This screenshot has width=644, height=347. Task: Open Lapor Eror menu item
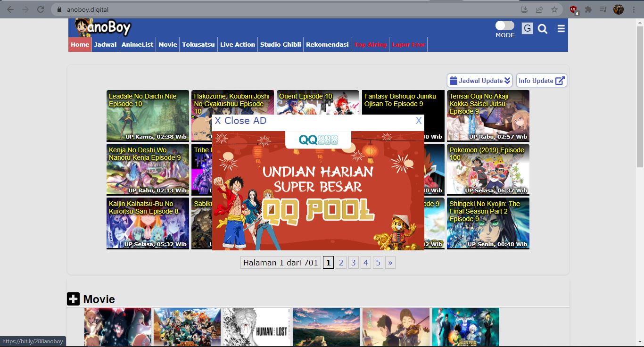click(408, 44)
